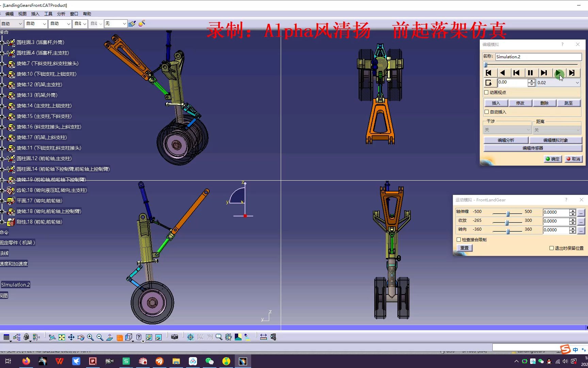Check the 检查接合限制 checkbox
This screenshot has height=368, width=588.
click(459, 240)
